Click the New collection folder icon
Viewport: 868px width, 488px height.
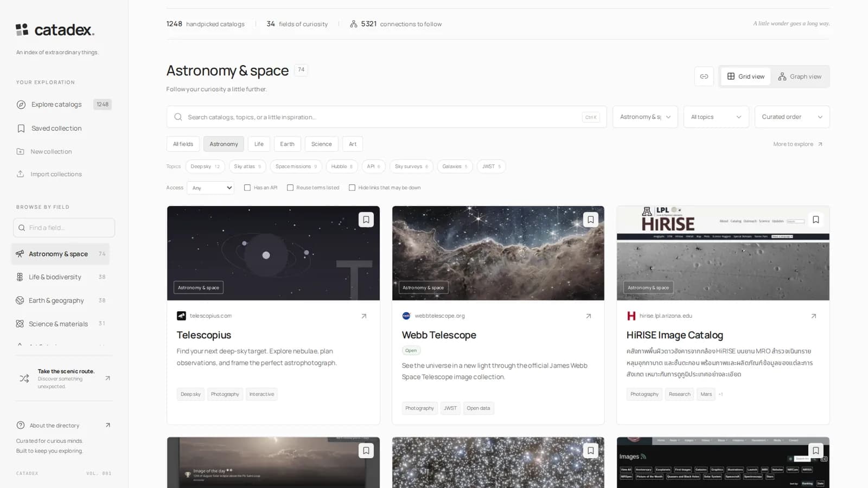coord(20,152)
